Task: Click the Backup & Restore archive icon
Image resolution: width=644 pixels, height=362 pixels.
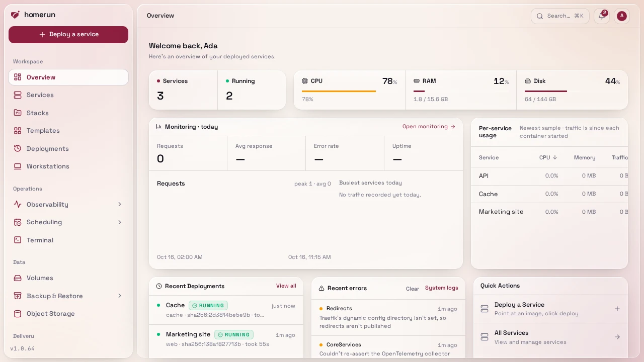Action: [18, 296]
